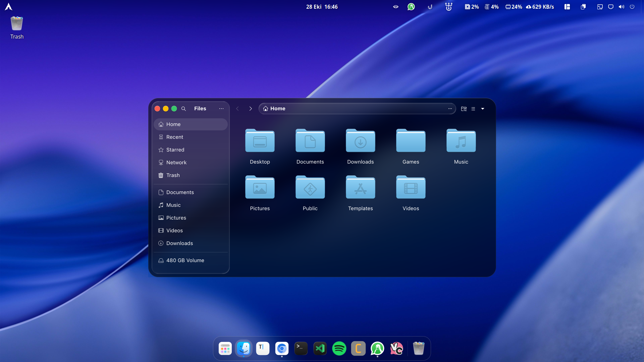The width and height of the screenshot is (644, 362).
Task: Toggle list view in Files toolbar
Action: (473, 109)
